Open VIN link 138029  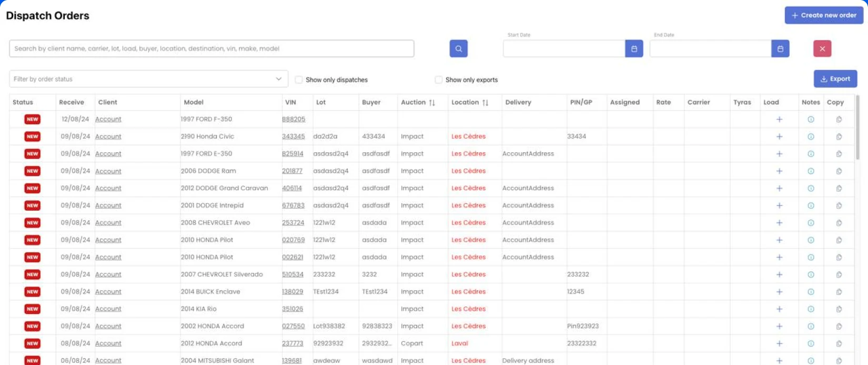pyautogui.click(x=292, y=292)
